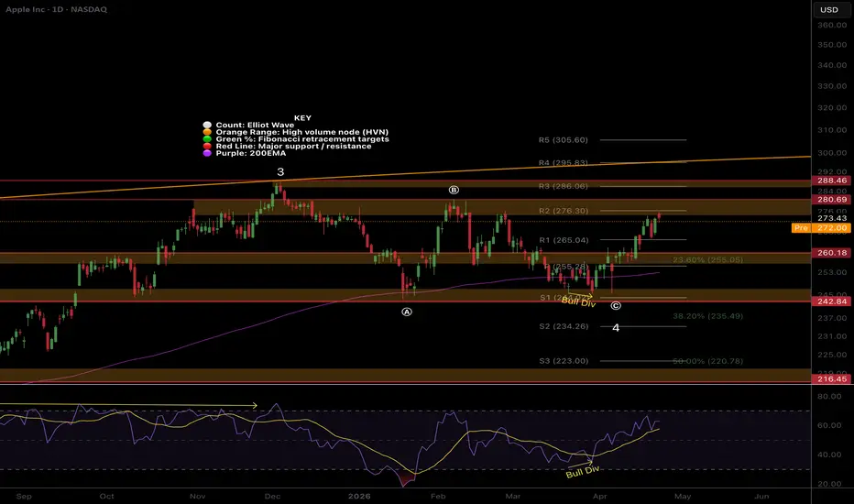
Task: Click the 288.46 red price label
Action: 831,181
